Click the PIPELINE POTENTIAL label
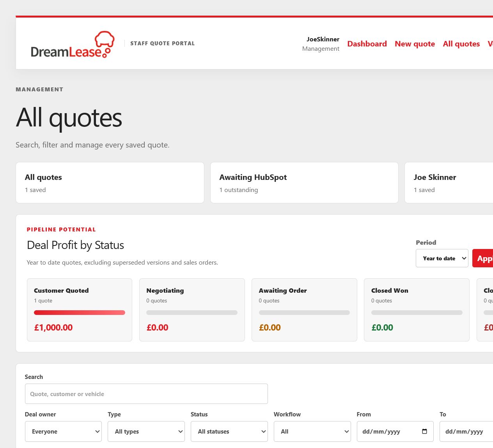493x448 pixels. 61,229
